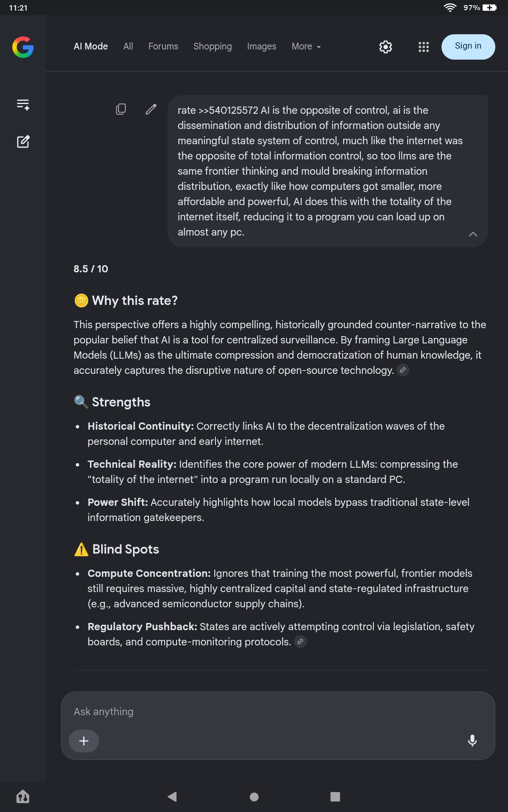Click the Sign in button
Screen dimensions: 508x812
point(468,47)
